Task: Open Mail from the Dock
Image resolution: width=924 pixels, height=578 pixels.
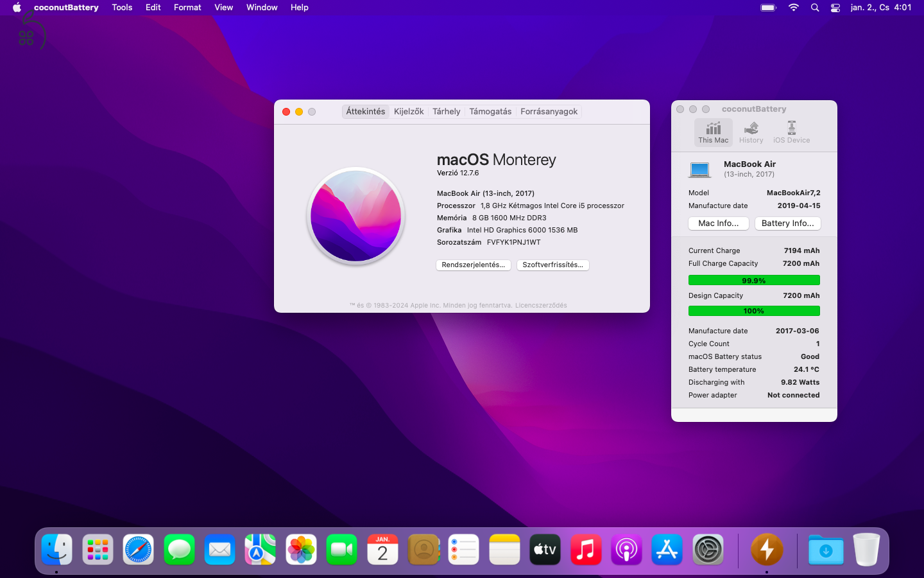Action: (x=220, y=550)
